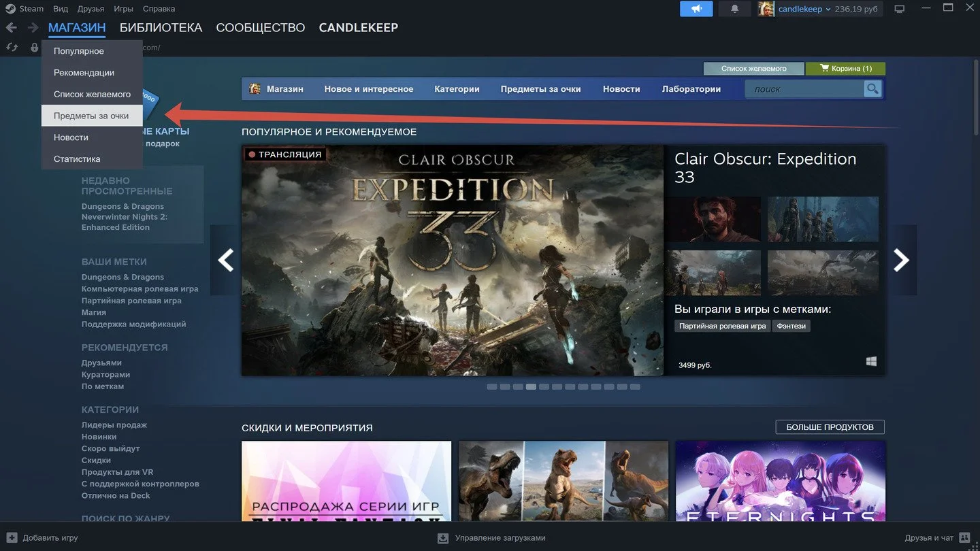Show the next featured game with right arrow
980x551 pixels.
click(901, 260)
